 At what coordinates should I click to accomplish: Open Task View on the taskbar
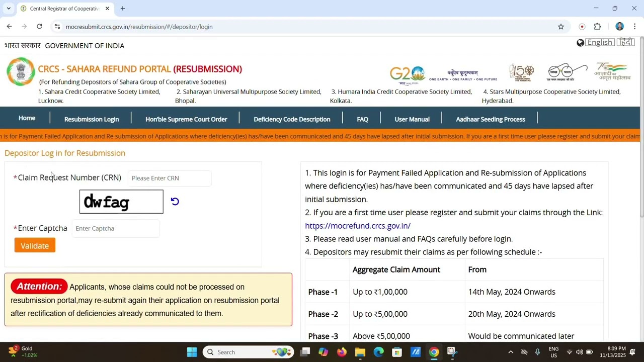tap(305, 352)
